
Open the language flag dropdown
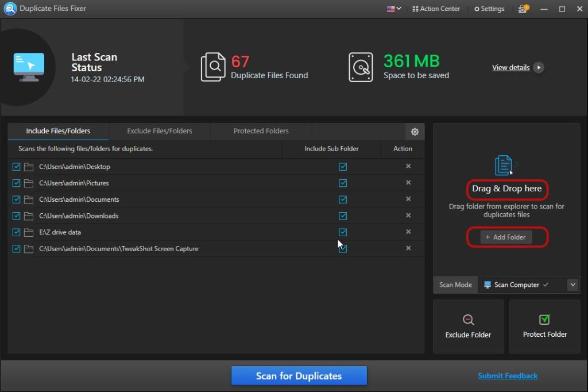tap(394, 9)
